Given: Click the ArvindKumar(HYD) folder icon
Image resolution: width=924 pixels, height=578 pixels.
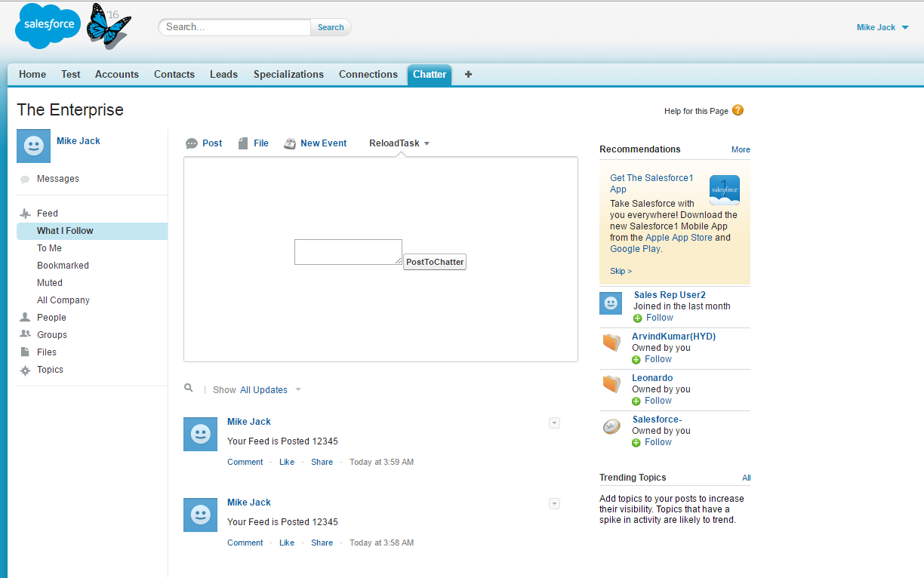Looking at the screenshot, I should (611, 343).
